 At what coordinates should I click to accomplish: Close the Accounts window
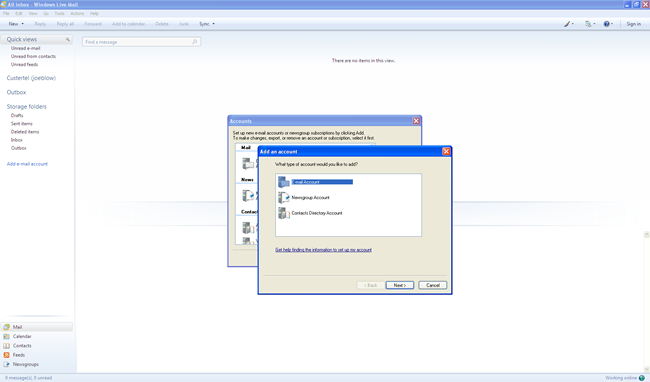coord(416,121)
